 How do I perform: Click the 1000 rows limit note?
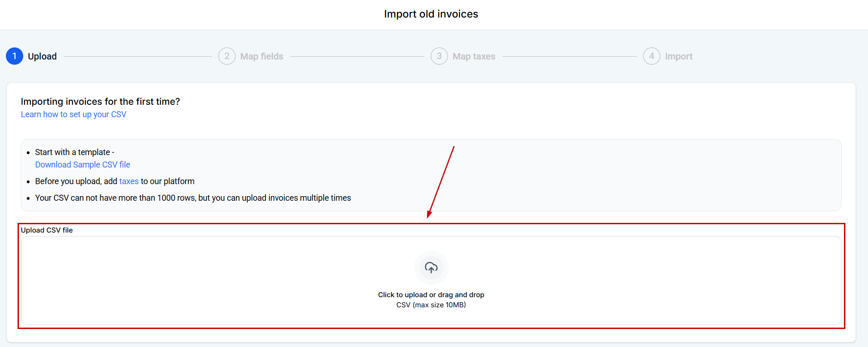click(193, 198)
